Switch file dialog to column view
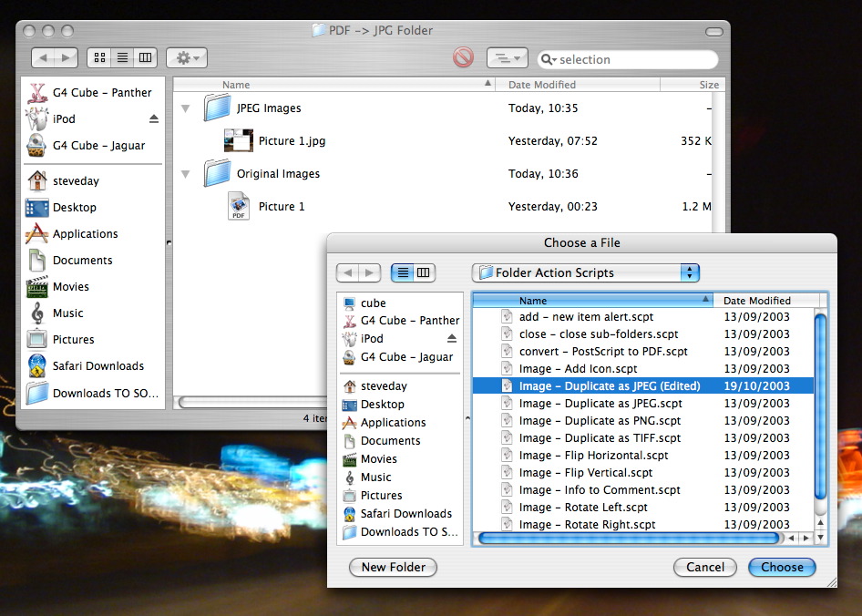 click(424, 272)
